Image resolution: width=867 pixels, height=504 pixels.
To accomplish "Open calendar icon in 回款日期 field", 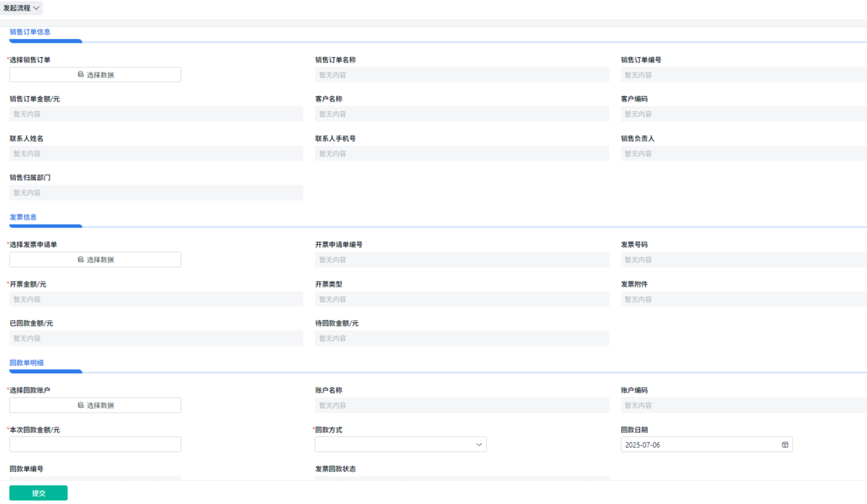I will coord(785,445).
